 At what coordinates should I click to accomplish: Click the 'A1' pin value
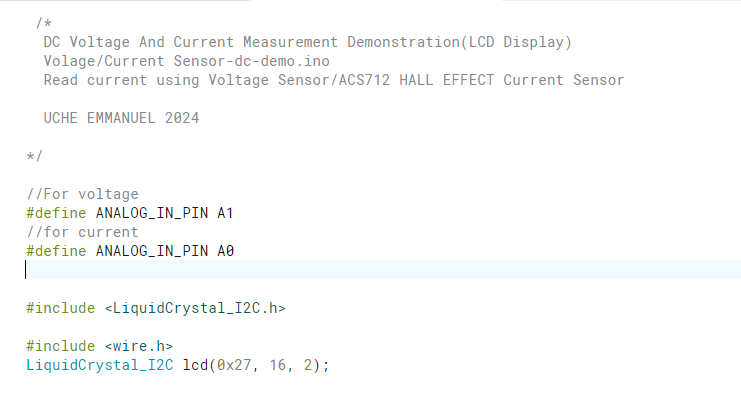(225, 213)
